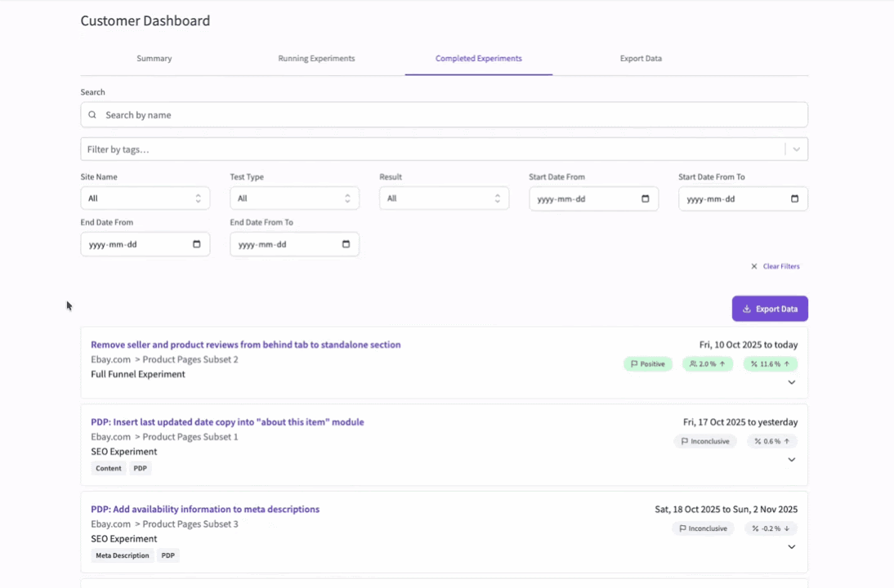Switch to the Summary tab
894x588 pixels.
coord(154,59)
